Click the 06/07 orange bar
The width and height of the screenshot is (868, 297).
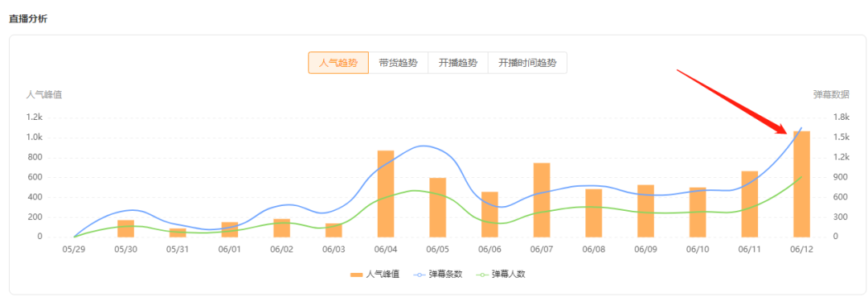tap(542, 200)
